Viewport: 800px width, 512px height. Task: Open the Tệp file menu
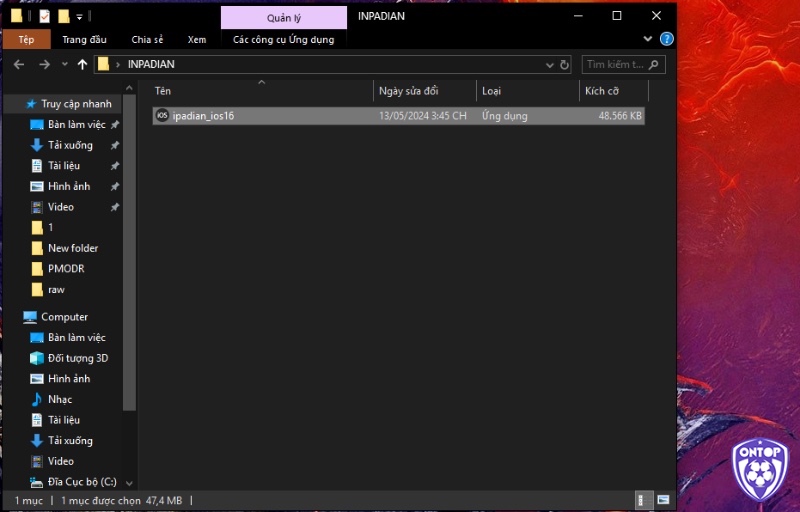click(27, 39)
